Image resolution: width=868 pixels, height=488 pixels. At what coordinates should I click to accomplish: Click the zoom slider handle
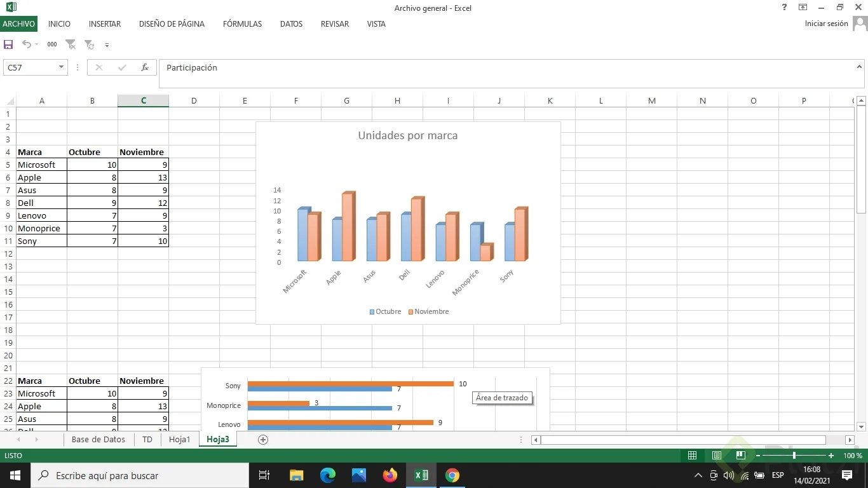pos(794,456)
